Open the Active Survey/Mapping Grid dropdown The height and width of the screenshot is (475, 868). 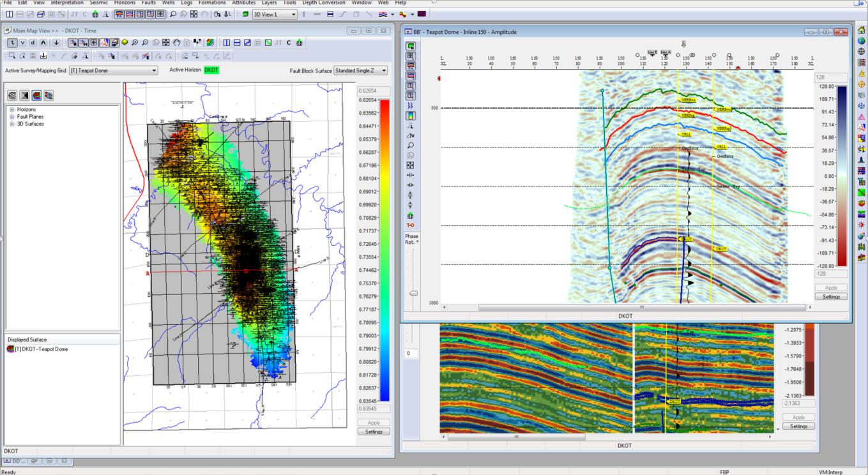tap(113, 70)
